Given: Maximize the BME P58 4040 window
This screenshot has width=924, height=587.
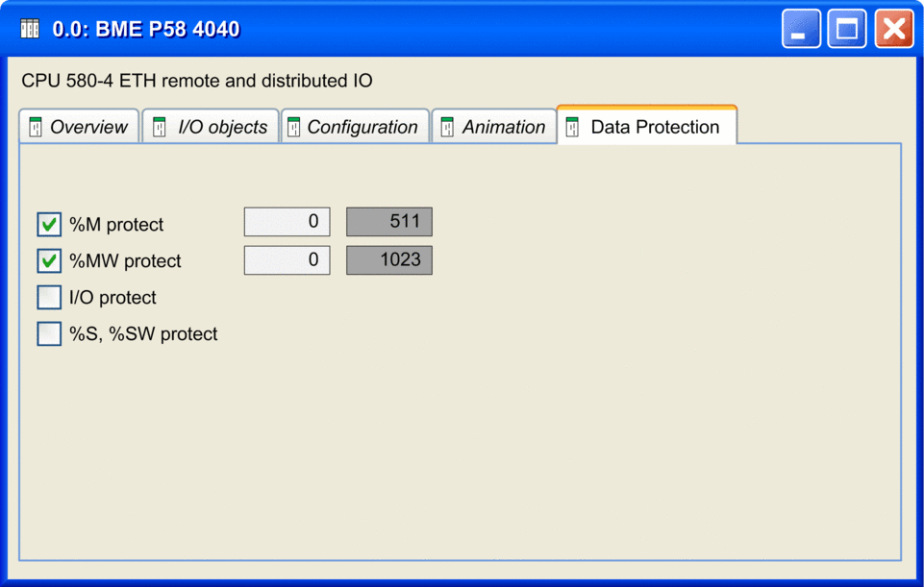Looking at the screenshot, I should click(x=847, y=29).
